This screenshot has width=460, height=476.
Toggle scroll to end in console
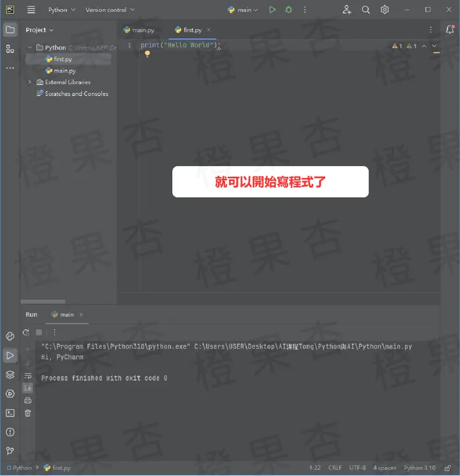[x=27, y=388]
